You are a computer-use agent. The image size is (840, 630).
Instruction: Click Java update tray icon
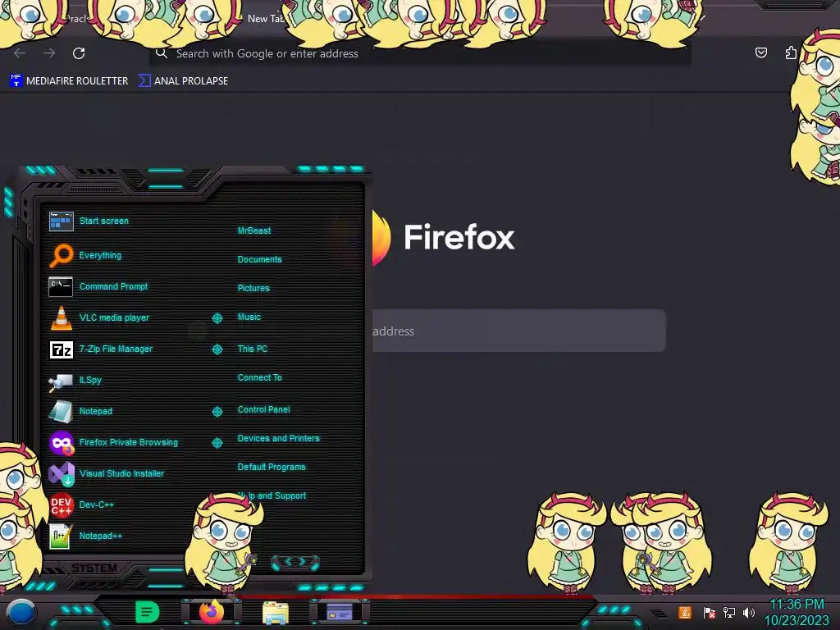pyautogui.click(x=685, y=612)
